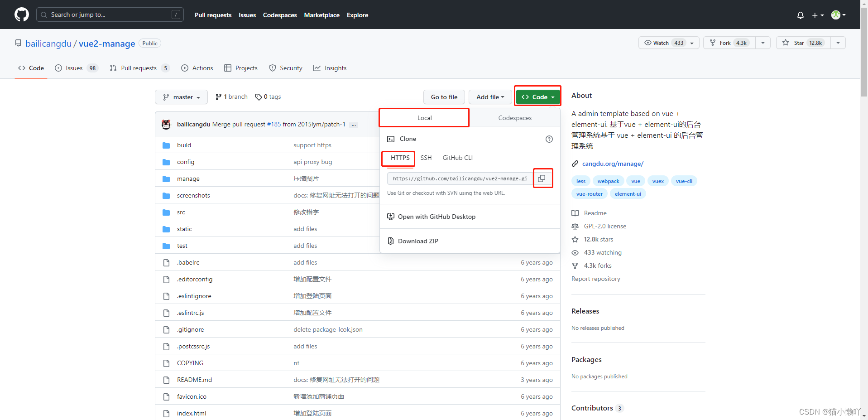This screenshot has width=868, height=420.
Task: Expand the commit message ellipsis
Action: tap(354, 125)
